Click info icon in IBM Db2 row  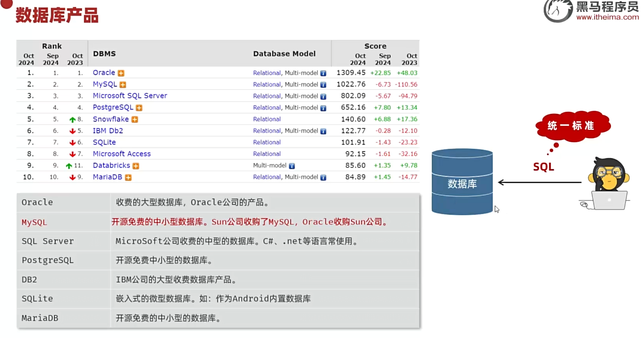point(323,131)
